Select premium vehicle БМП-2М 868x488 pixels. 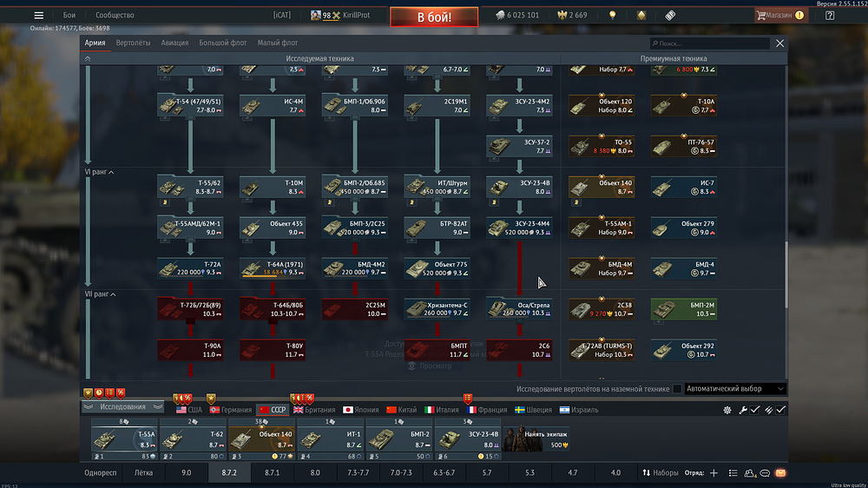pos(684,309)
